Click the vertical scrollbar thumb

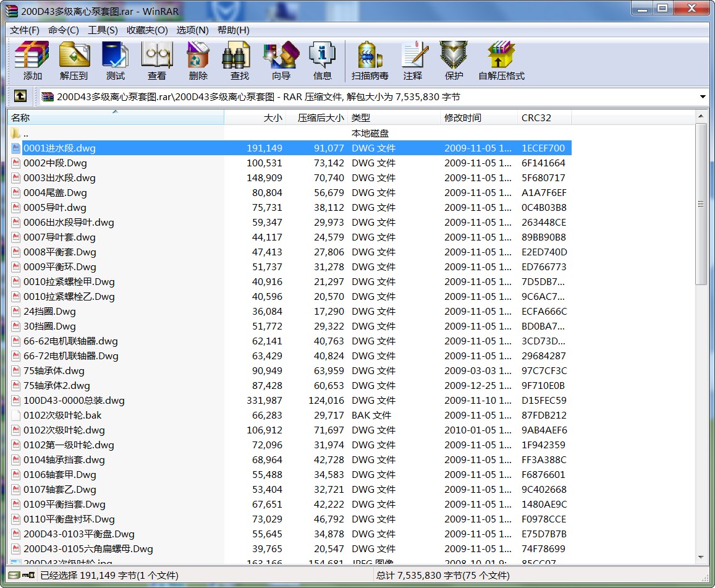701,204
